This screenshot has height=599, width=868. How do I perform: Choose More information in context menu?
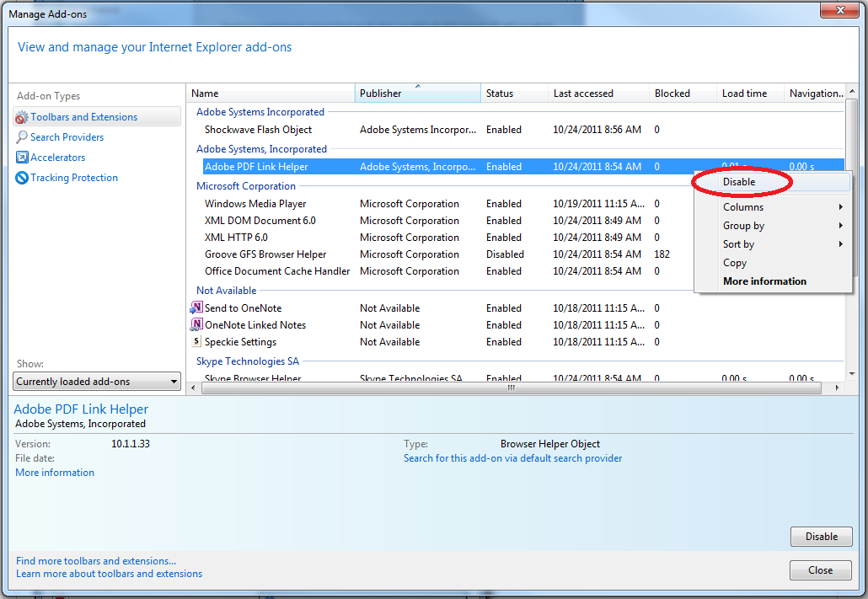click(773, 281)
